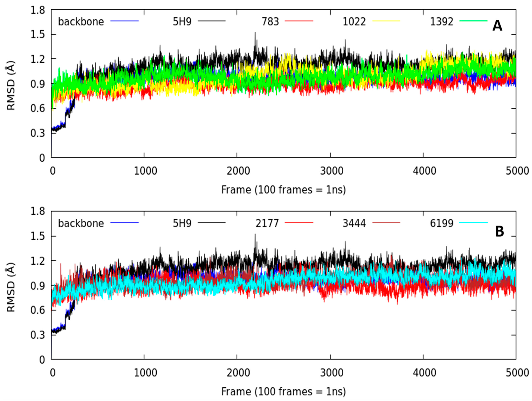Click the '3444' legend label in panel B
532x401 pixels.
tap(354, 223)
